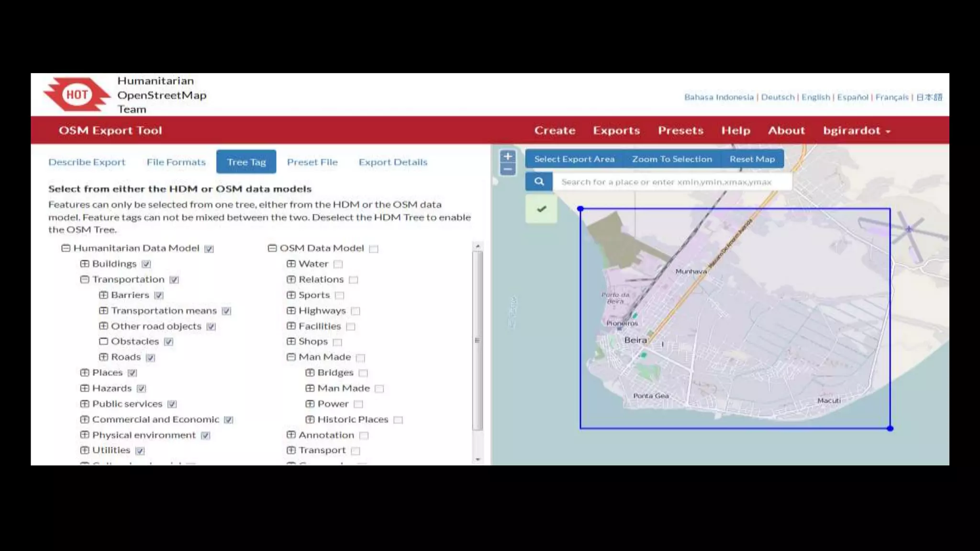Check the Annotation checkbox
Image resolution: width=980 pixels, height=551 pixels.
pyautogui.click(x=364, y=435)
